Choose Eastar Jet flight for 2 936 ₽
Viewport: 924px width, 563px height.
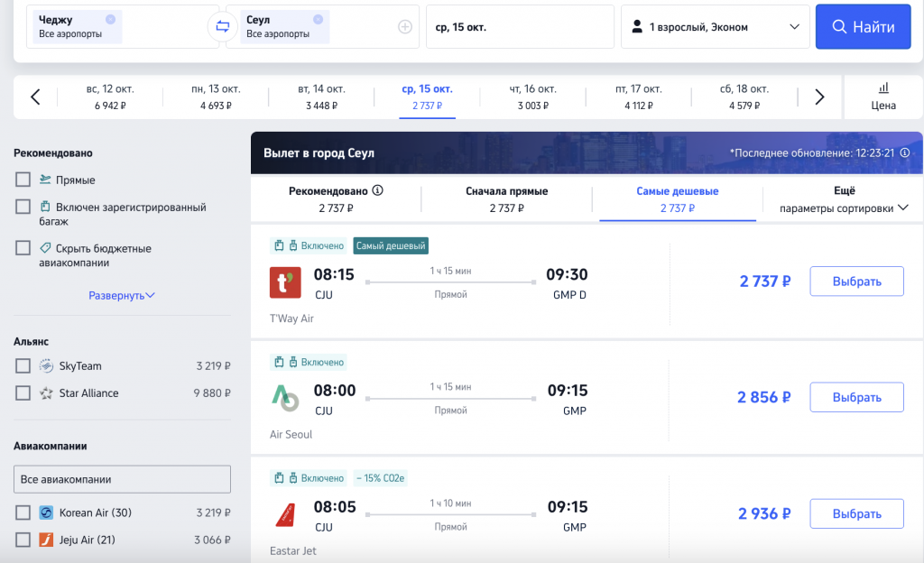click(857, 513)
